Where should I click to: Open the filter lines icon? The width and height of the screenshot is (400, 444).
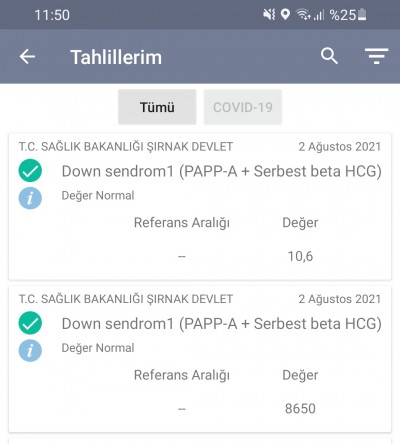coord(376,56)
